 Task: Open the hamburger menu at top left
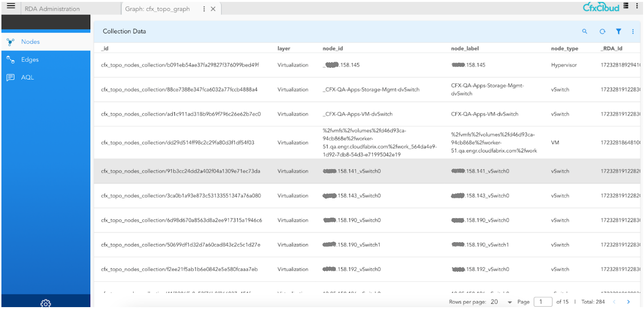click(x=10, y=6)
